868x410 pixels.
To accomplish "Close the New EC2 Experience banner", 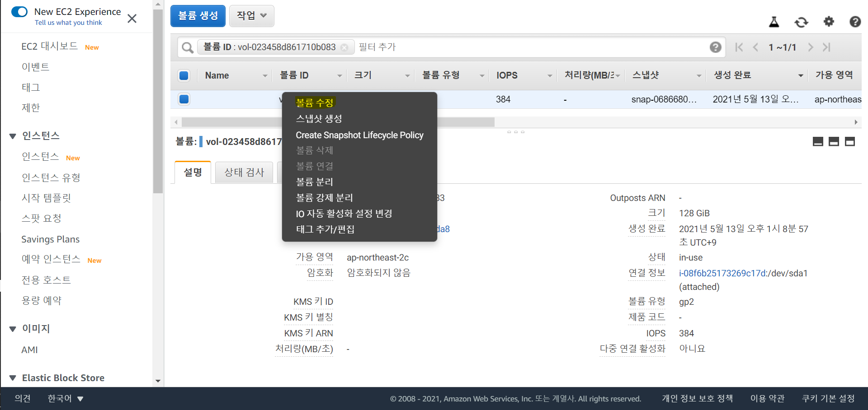I will pos(132,19).
